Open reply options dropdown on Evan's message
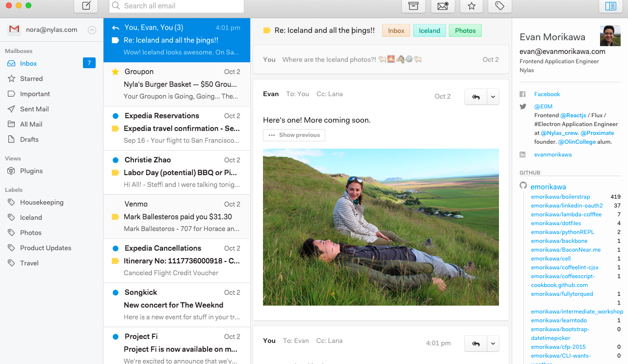Viewport: 628px width, 364px height. pyautogui.click(x=493, y=97)
